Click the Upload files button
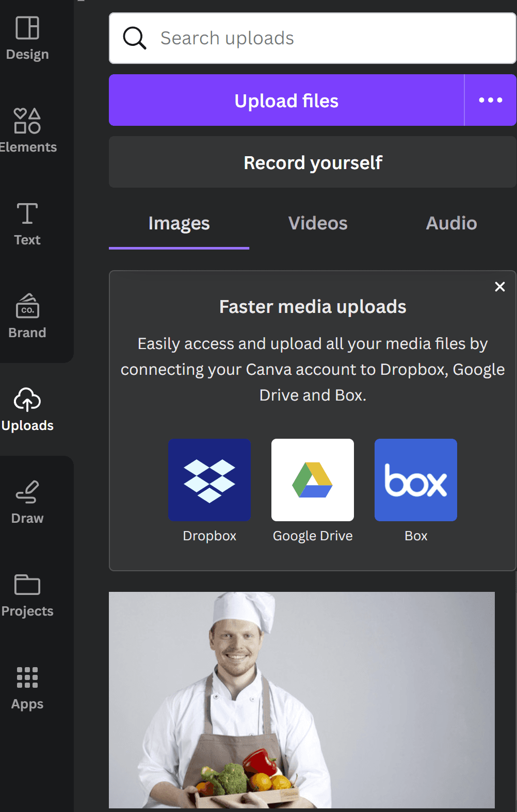517x812 pixels. 286,100
